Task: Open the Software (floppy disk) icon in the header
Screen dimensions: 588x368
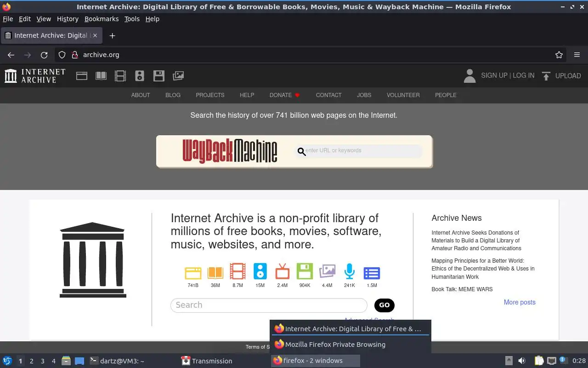Action: (159, 76)
